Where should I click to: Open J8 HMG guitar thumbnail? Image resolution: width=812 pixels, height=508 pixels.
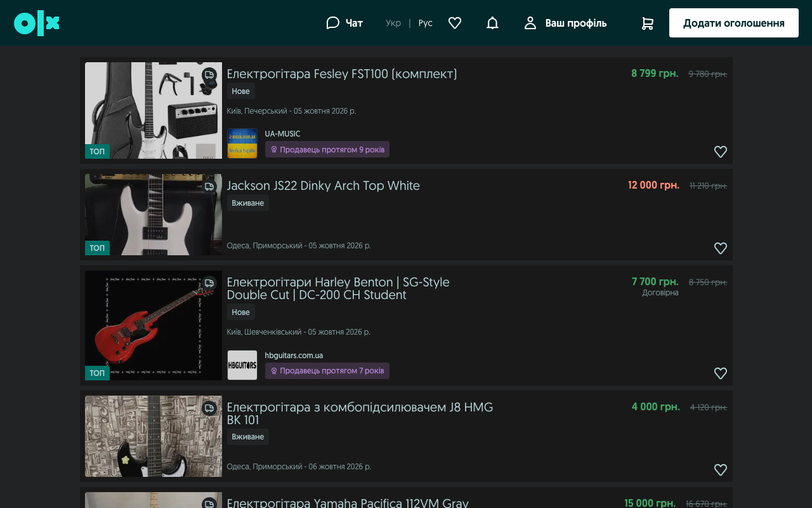(154, 436)
